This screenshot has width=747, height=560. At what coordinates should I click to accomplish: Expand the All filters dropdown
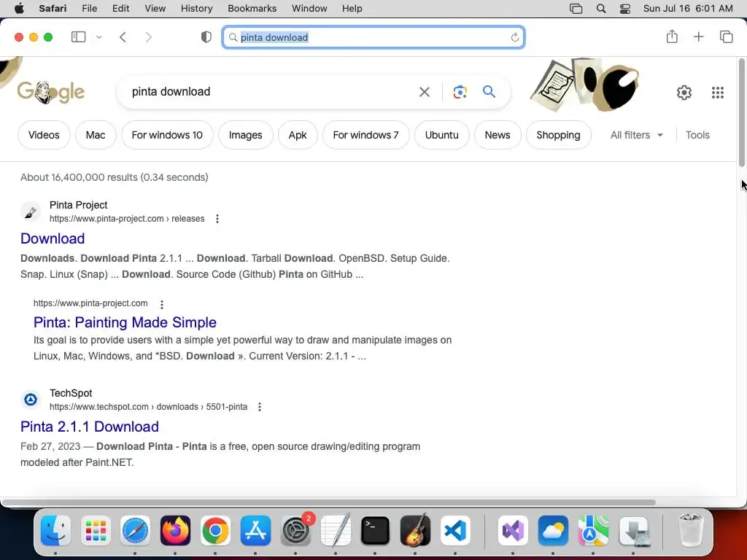(636, 135)
